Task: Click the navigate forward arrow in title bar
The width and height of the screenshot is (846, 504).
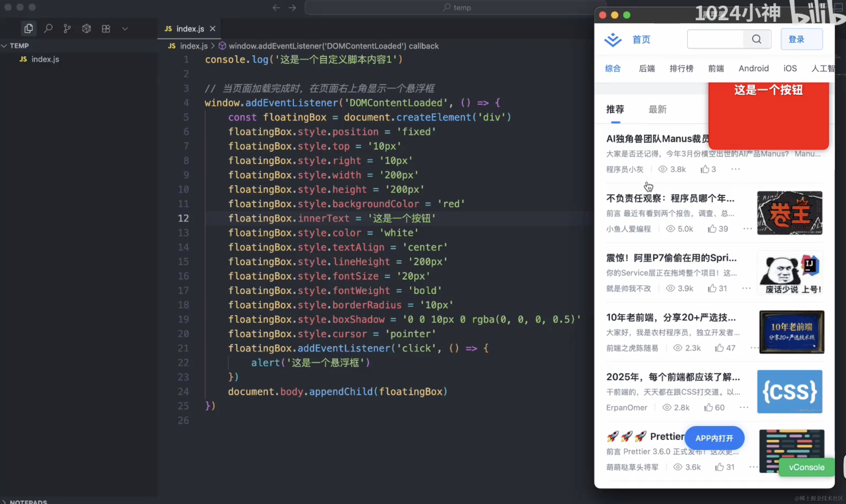Action: click(x=292, y=8)
